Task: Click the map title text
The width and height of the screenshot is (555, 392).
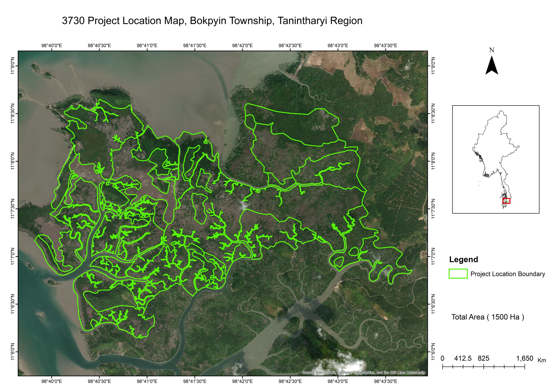Action: (212, 21)
